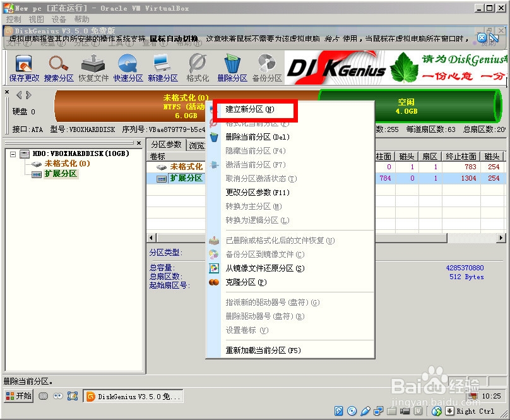The image size is (510, 420).
Task: Click the VirtualBox USB devices indicator
Action: 365,411
